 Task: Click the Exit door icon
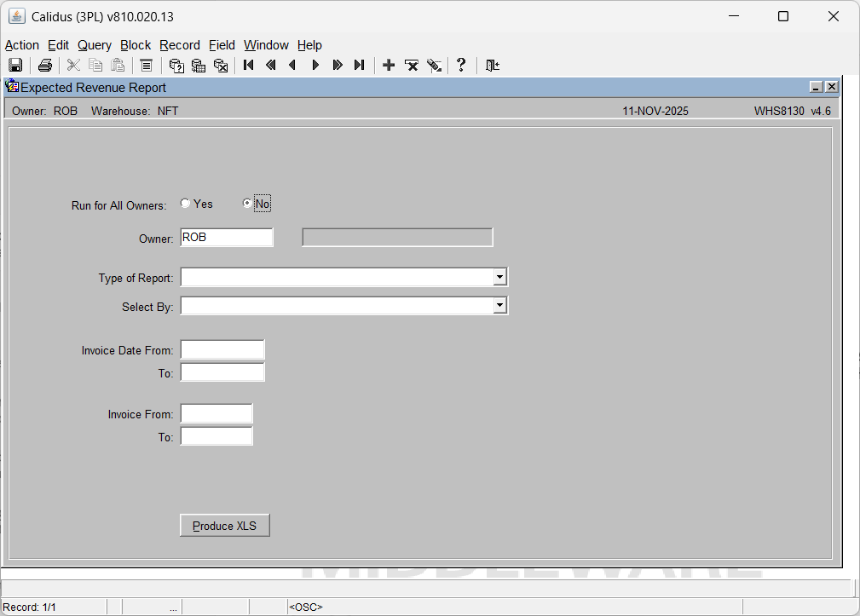pos(492,66)
